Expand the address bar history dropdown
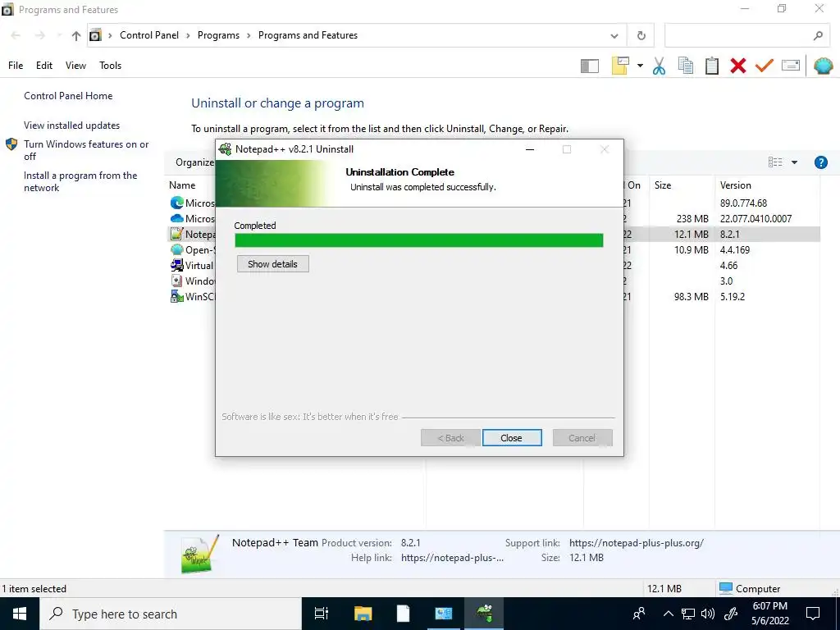The height and width of the screenshot is (630, 840). pyautogui.click(x=614, y=36)
